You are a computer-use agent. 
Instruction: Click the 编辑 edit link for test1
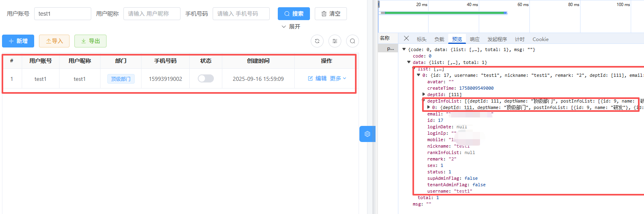coord(317,78)
